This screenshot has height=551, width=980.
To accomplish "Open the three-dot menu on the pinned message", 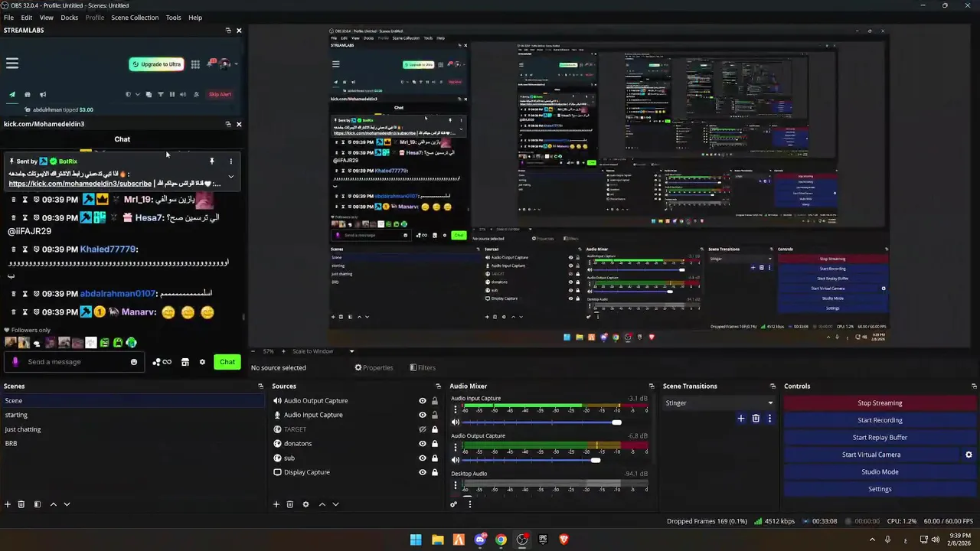I will (x=230, y=161).
